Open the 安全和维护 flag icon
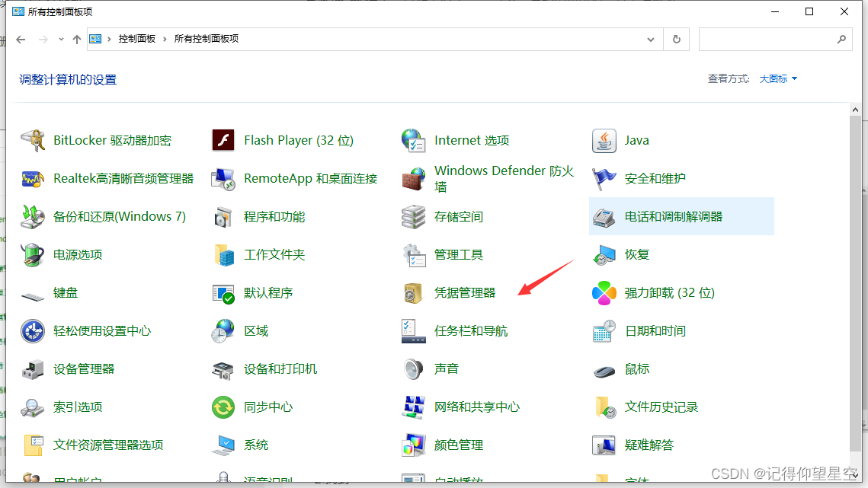Image resolution: width=868 pixels, height=488 pixels. (x=604, y=179)
